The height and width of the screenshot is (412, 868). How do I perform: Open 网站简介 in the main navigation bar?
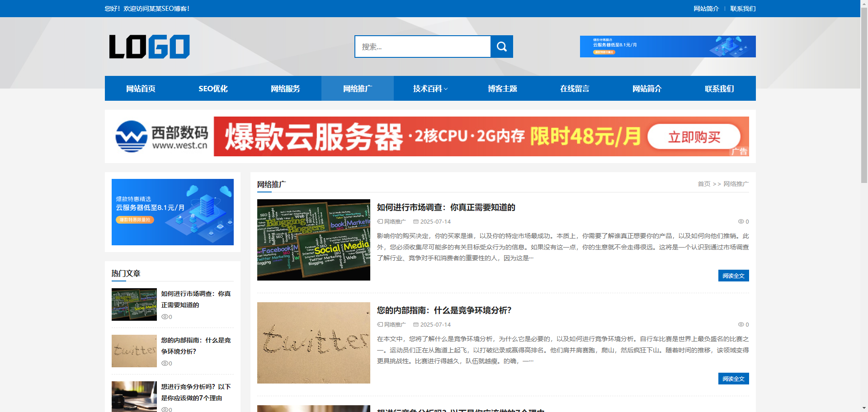pos(647,89)
